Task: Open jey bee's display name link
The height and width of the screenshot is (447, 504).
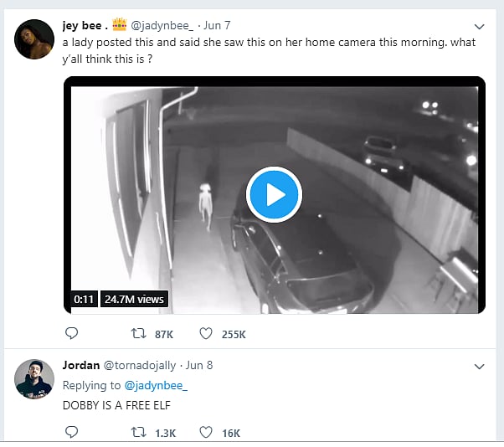Action: (x=85, y=24)
